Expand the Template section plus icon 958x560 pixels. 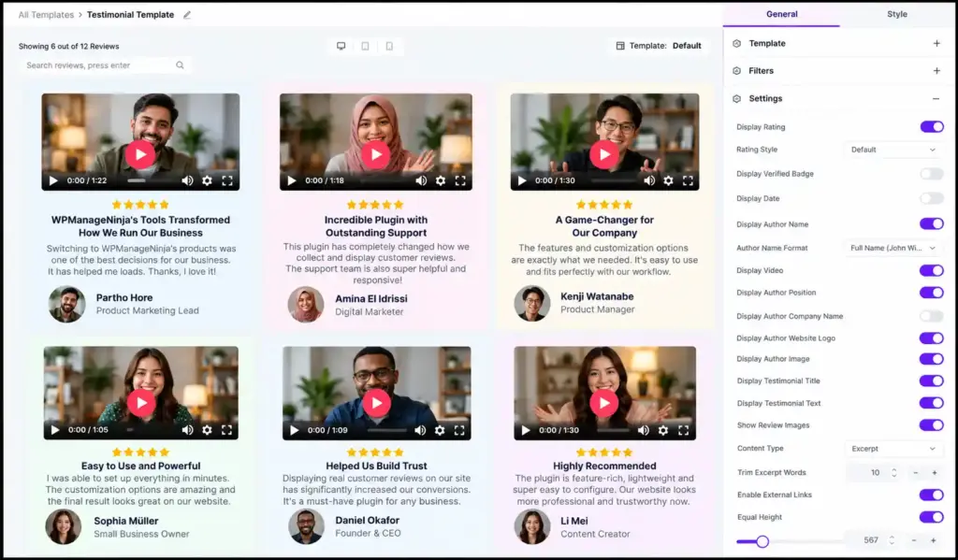pyautogui.click(x=936, y=43)
